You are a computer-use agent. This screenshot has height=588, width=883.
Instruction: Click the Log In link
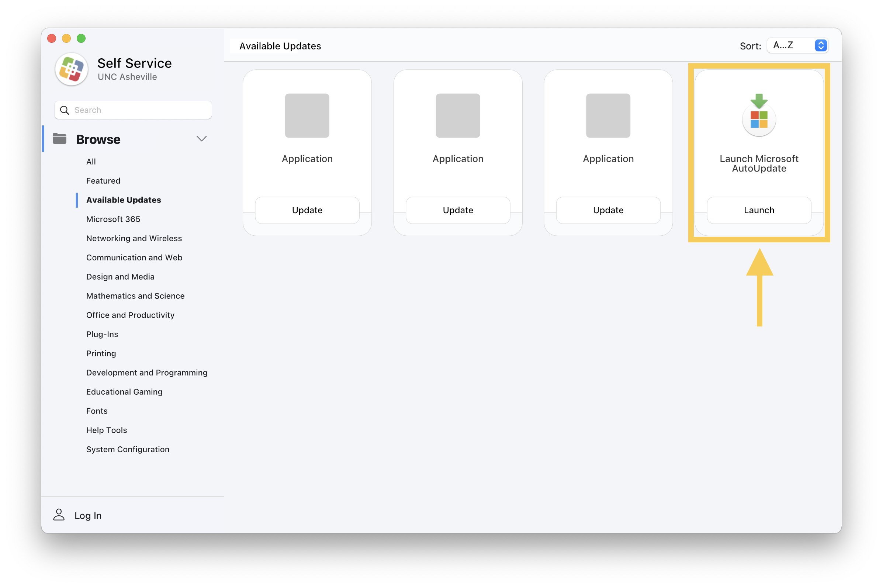(x=88, y=515)
